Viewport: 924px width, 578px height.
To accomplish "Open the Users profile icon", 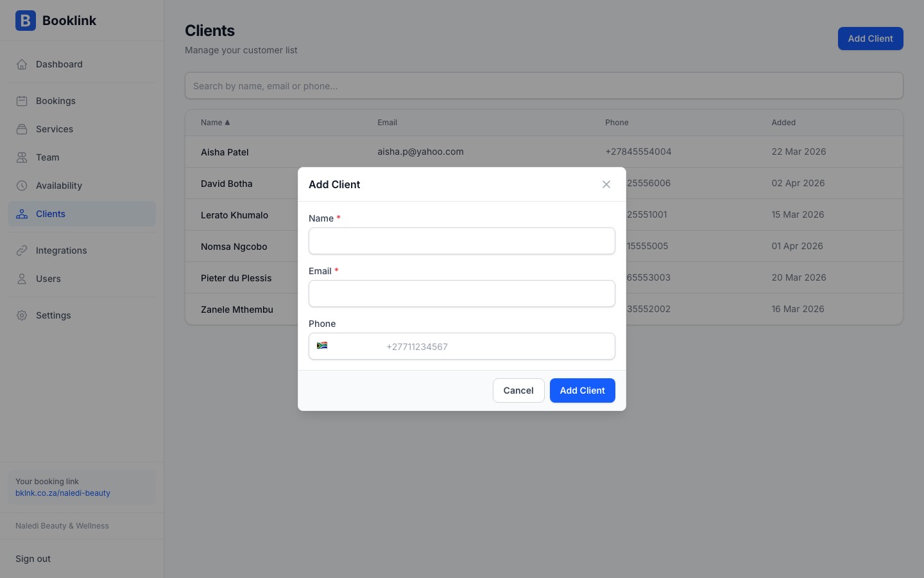I will pos(22,279).
